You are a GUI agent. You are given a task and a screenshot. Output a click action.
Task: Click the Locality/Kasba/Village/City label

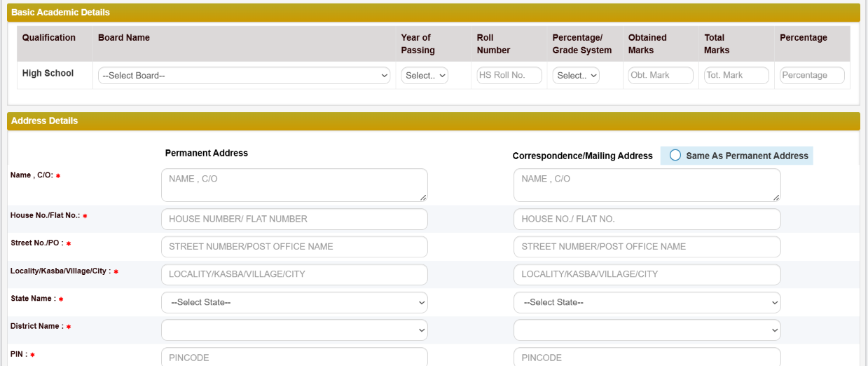[x=61, y=271]
